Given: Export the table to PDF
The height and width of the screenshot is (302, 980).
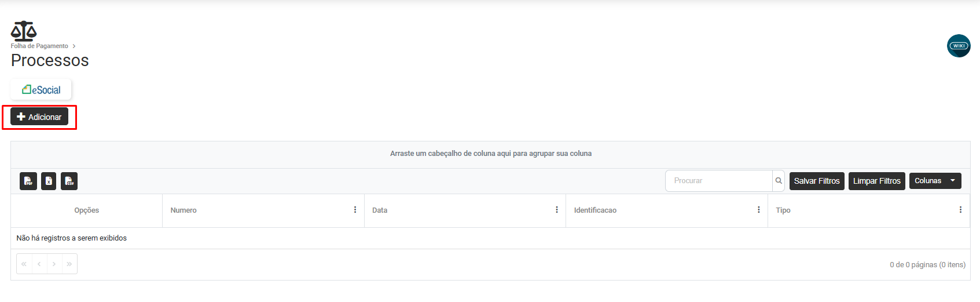Looking at the screenshot, I should tap(28, 181).
